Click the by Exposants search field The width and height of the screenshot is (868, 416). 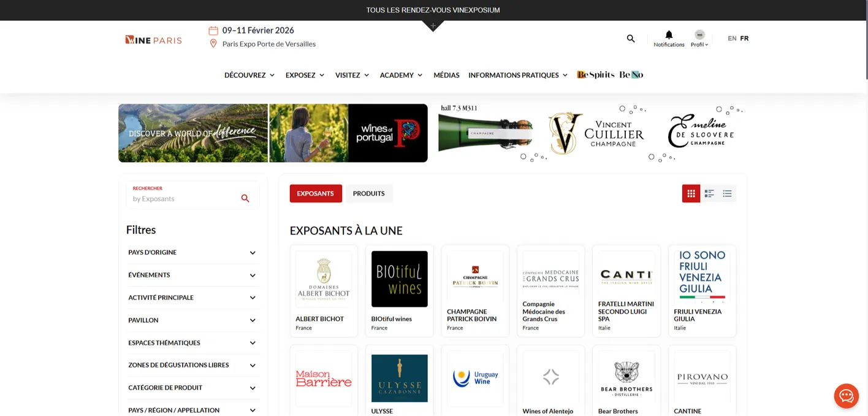coord(184,199)
